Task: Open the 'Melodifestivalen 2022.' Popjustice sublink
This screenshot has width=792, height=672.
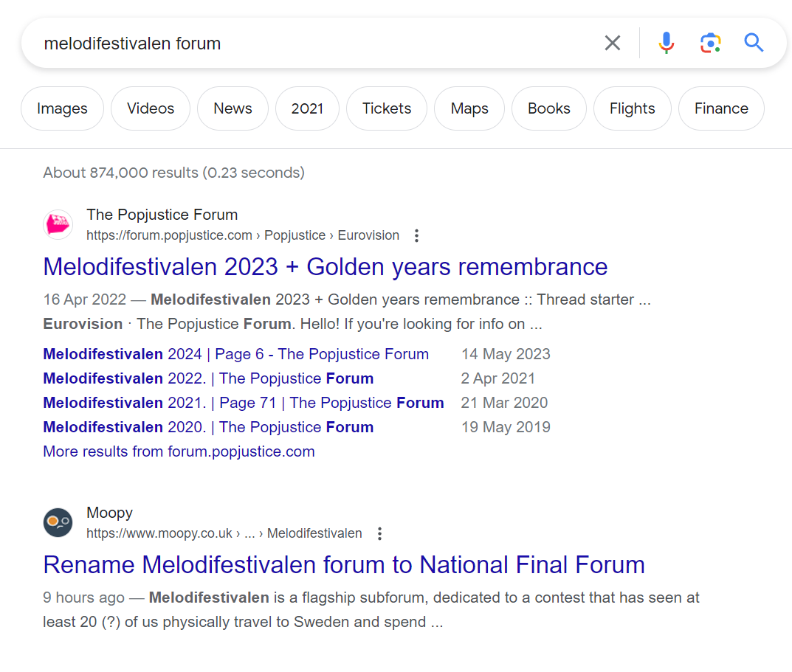Action: click(208, 378)
